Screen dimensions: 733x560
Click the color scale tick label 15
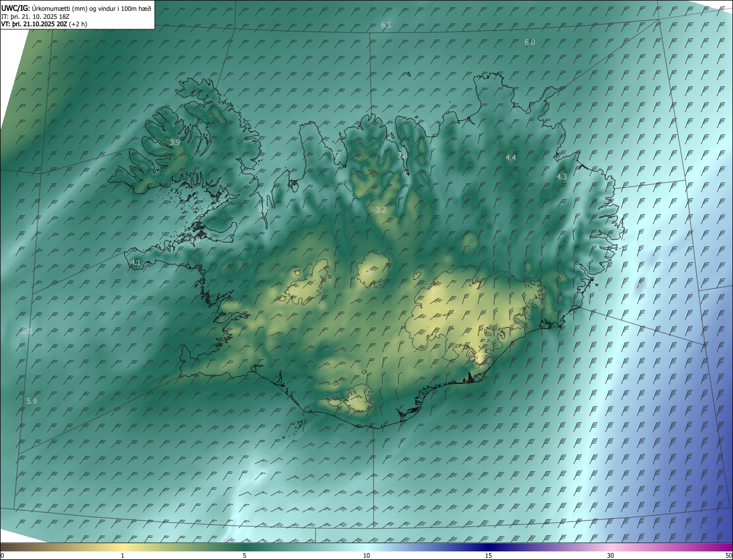tap(488, 556)
